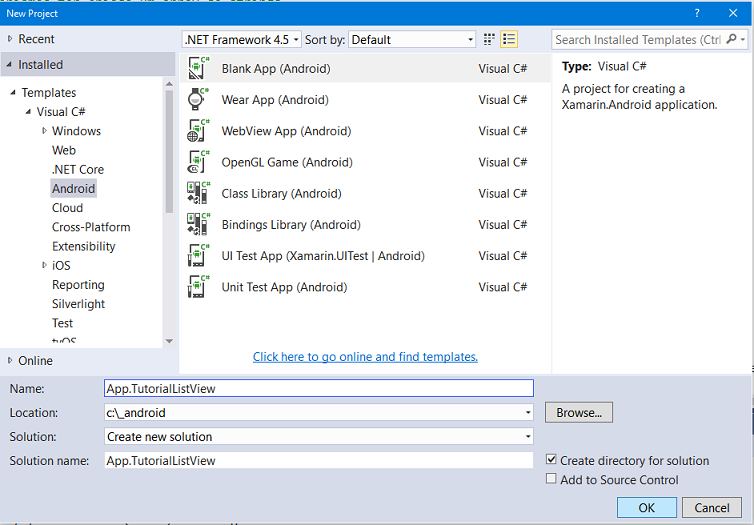Select the Cross-Platform category
Viewport: 754px width, 525px height.
coord(91,227)
